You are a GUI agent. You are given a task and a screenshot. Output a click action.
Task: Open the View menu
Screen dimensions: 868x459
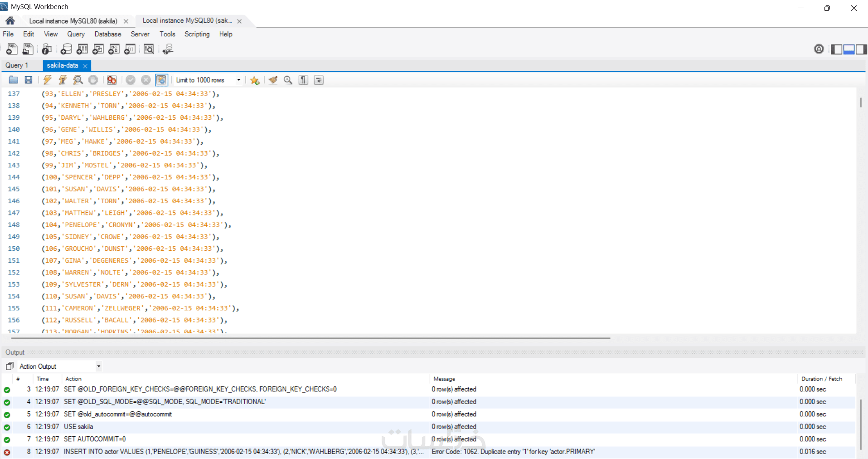[x=51, y=34]
